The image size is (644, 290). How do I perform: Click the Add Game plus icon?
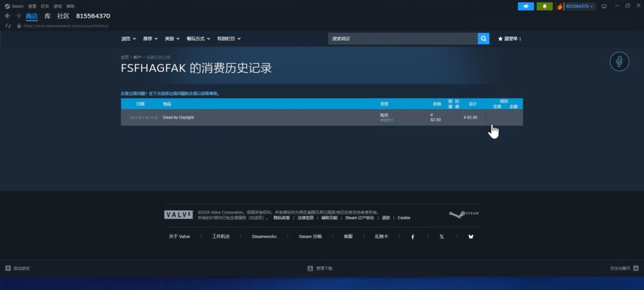click(x=8, y=269)
